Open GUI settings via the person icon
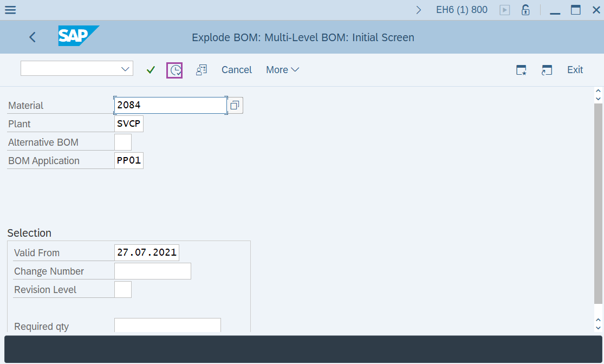604x364 pixels. tap(201, 70)
